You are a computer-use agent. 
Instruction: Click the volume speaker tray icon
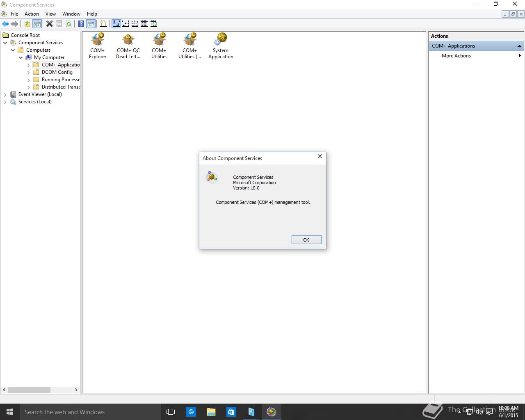[479, 412]
